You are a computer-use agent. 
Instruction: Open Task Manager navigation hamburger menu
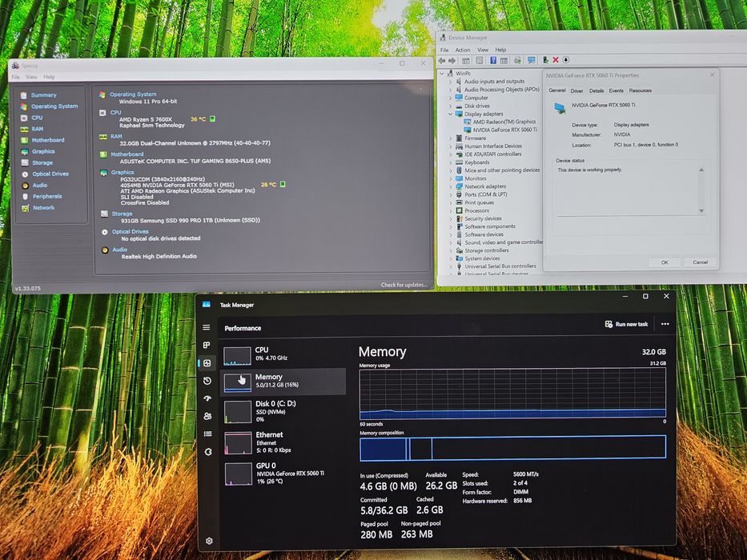click(x=207, y=328)
